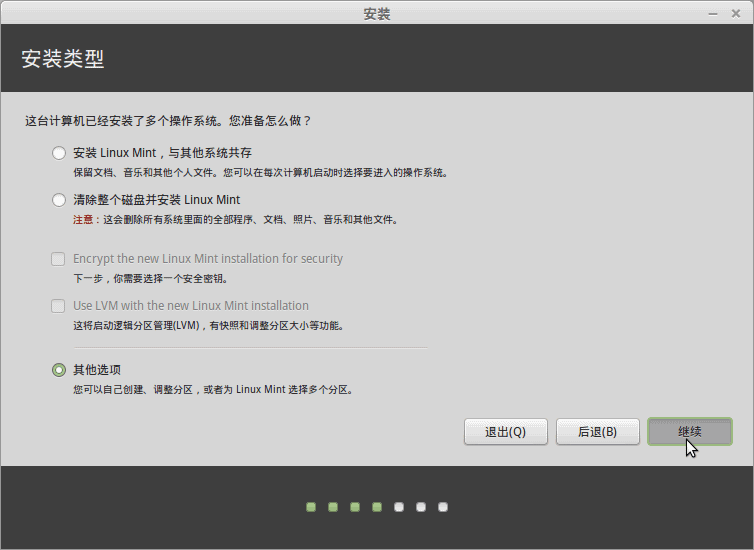
Task: Choose the 其他选项 radio button
Action: tap(59, 370)
